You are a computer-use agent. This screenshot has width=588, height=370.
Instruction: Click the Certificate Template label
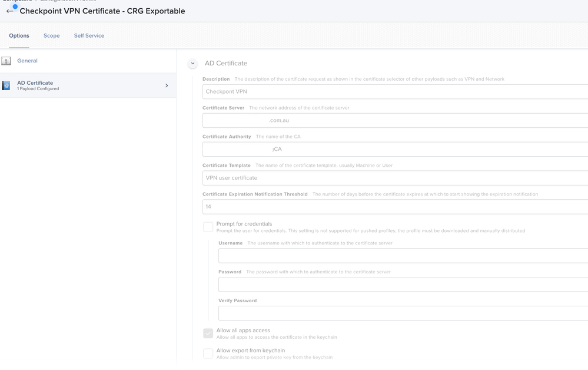click(x=227, y=166)
